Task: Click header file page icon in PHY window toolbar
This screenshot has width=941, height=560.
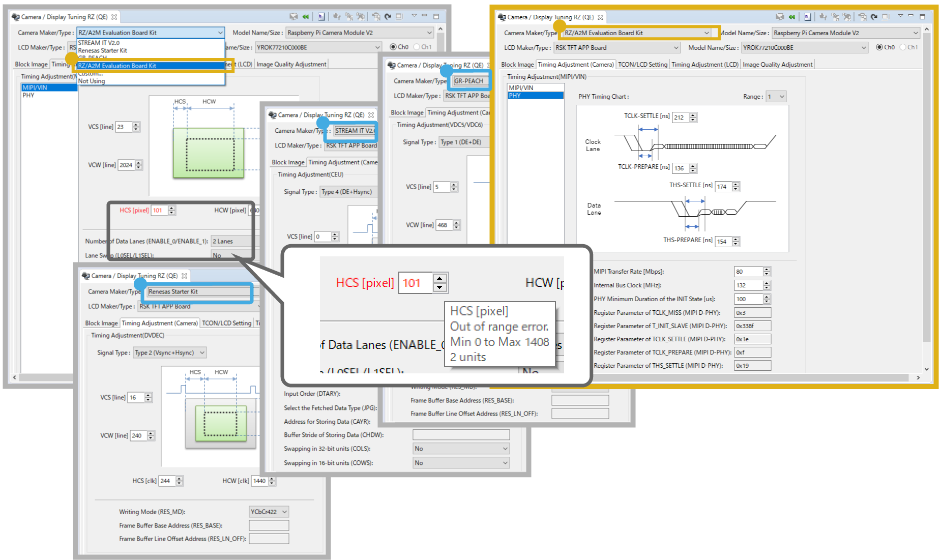Action: pyautogui.click(x=808, y=17)
